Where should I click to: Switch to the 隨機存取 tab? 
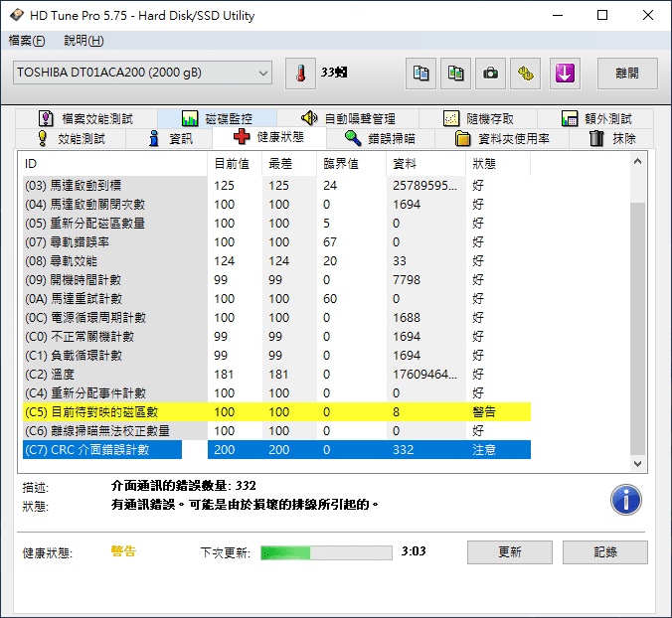[x=478, y=118]
